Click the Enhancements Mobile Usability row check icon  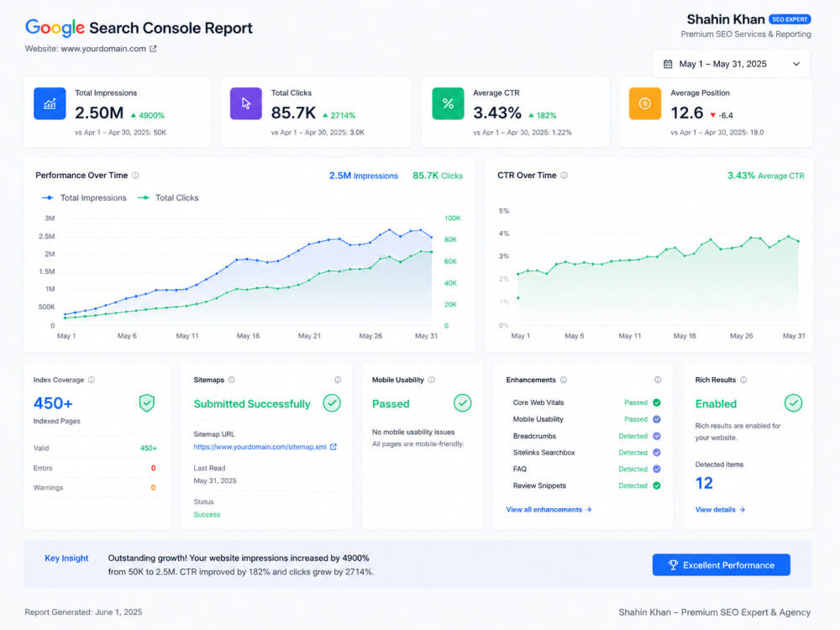pyautogui.click(x=657, y=419)
